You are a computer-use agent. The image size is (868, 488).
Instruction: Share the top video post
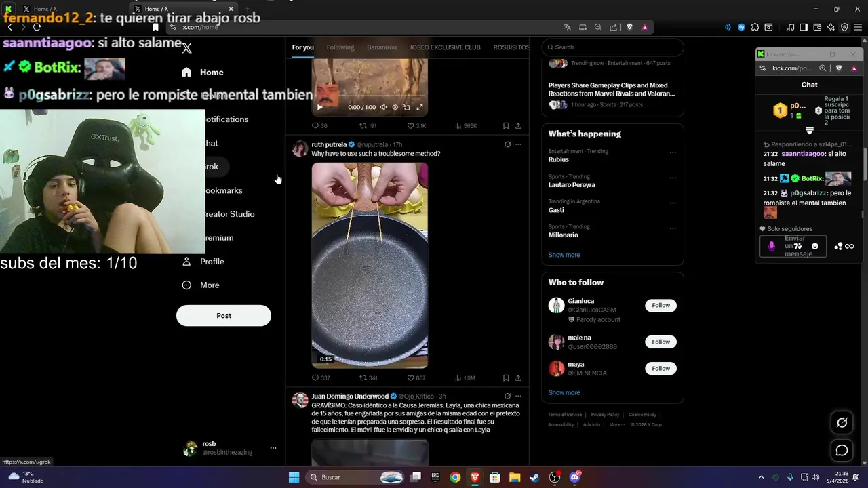pos(518,126)
